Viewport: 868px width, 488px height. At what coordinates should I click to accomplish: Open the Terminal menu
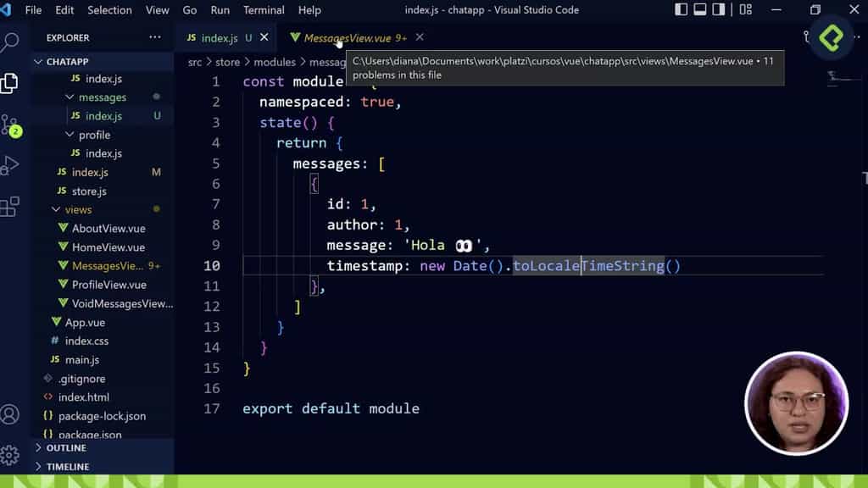coord(263,10)
